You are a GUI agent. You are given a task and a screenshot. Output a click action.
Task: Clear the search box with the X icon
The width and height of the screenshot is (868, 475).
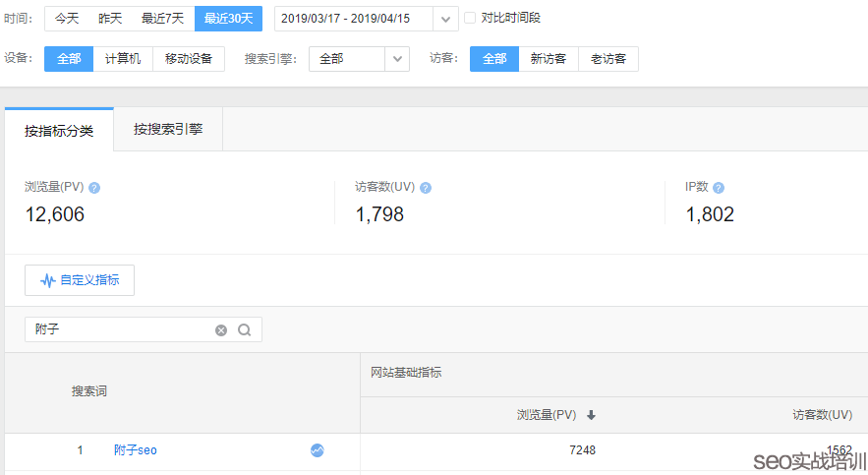[221, 330]
